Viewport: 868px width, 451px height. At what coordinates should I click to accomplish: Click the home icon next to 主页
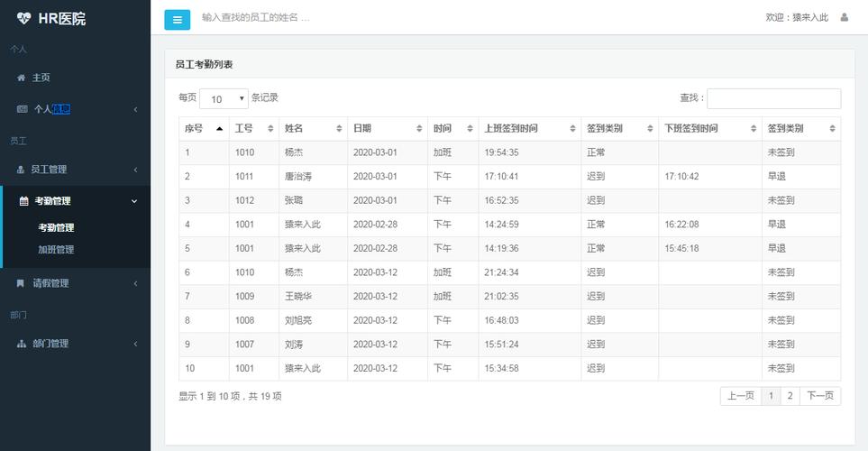pyautogui.click(x=21, y=78)
